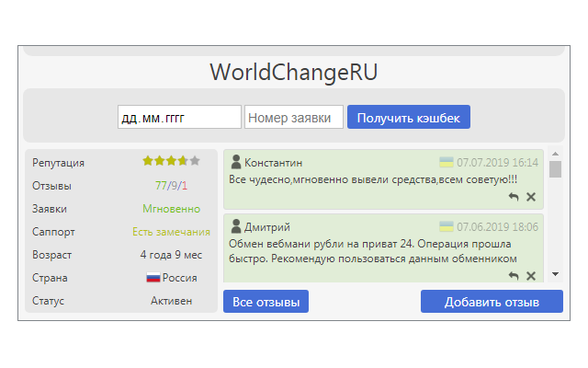Viewport: 588px width, 368px height.
Task: Click the Саппорт label
Action: 53,232
